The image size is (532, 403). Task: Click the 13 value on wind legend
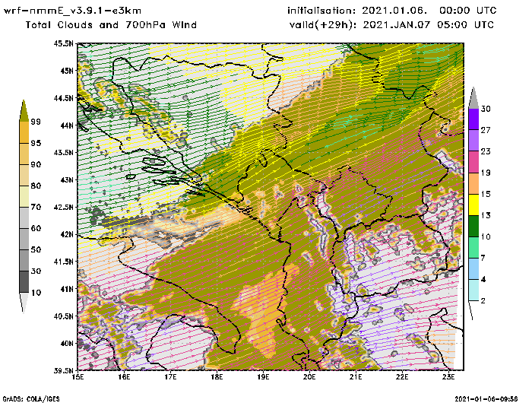[x=486, y=215]
